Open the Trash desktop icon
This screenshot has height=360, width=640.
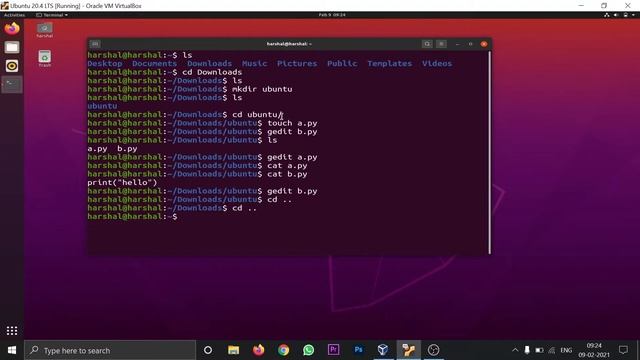tap(44, 58)
